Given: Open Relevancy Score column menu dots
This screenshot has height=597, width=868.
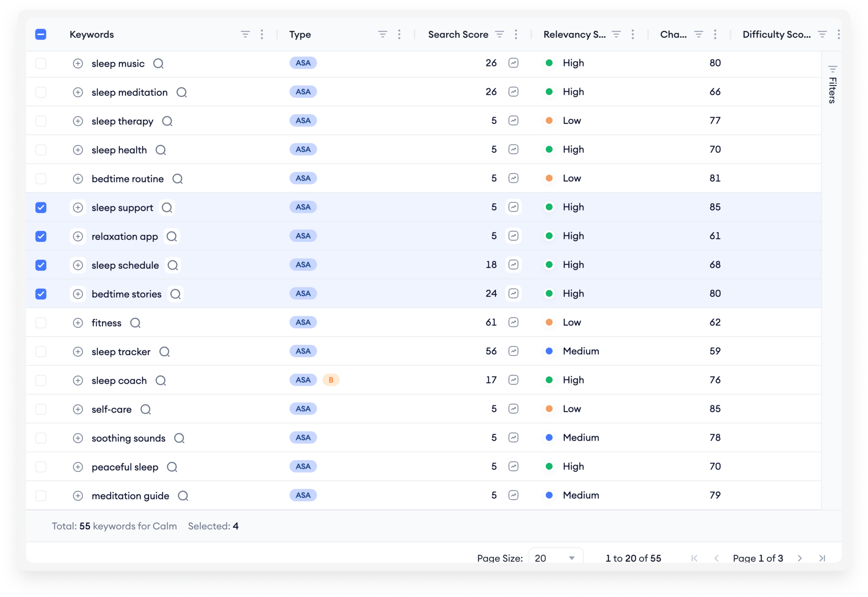Looking at the screenshot, I should 633,35.
